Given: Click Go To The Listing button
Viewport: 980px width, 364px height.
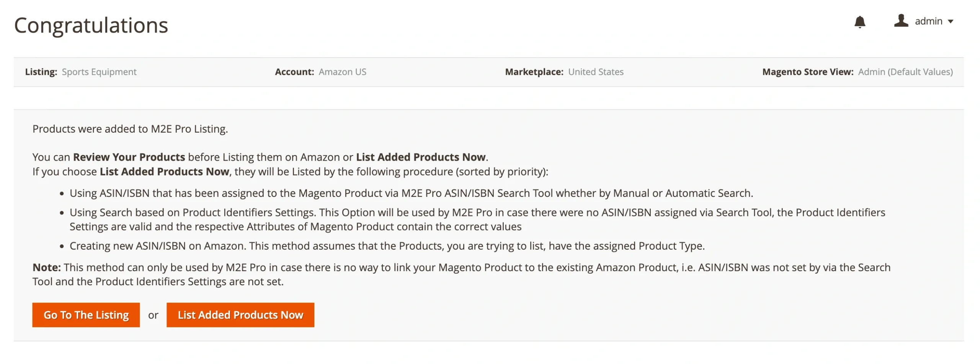Looking at the screenshot, I should [x=86, y=315].
